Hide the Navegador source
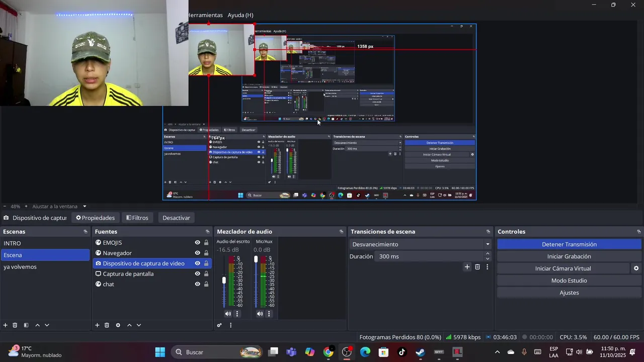This screenshot has height=362, width=644. (x=197, y=253)
